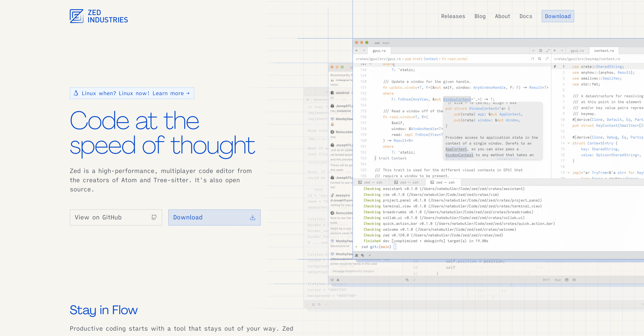Screen dimensions: 644x336
Task: Open the Docs link in navigation
Action: tap(526, 16)
